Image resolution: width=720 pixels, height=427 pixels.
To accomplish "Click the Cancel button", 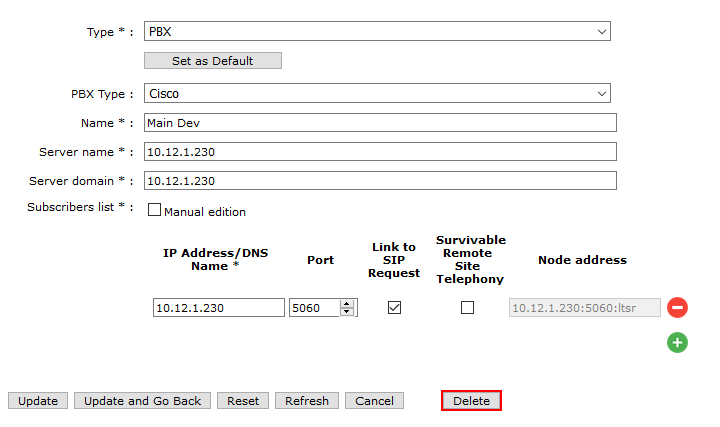I will click(374, 401).
